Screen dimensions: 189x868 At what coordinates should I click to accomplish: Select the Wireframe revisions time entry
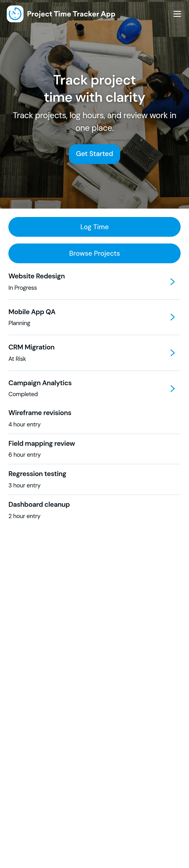click(94, 418)
